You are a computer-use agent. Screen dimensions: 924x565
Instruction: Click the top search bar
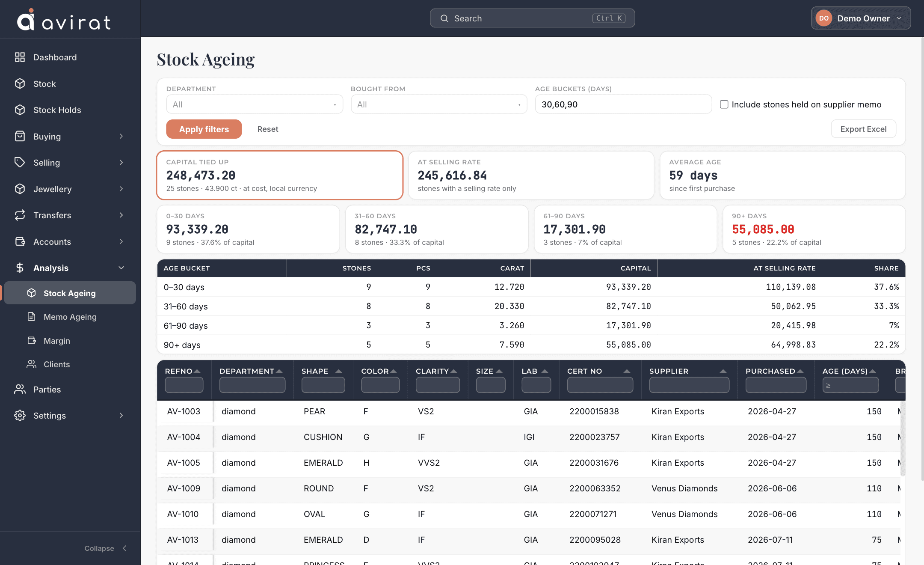click(532, 18)
